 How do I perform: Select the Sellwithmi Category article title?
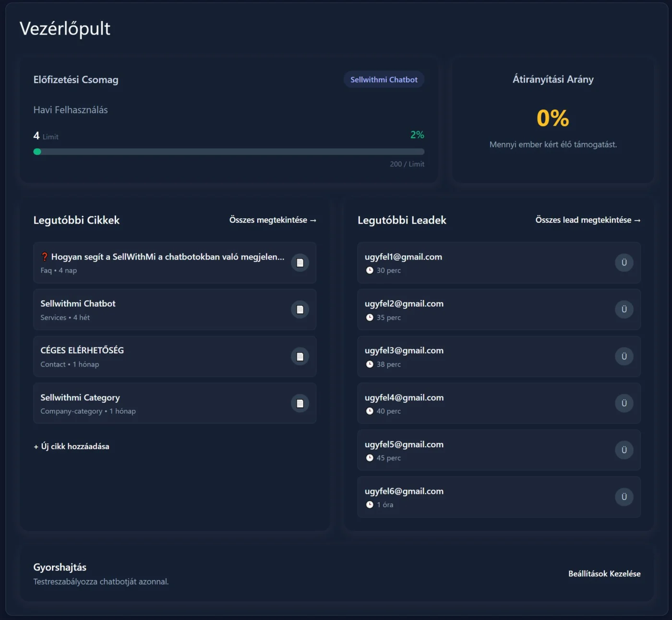[x=80, y=397]
